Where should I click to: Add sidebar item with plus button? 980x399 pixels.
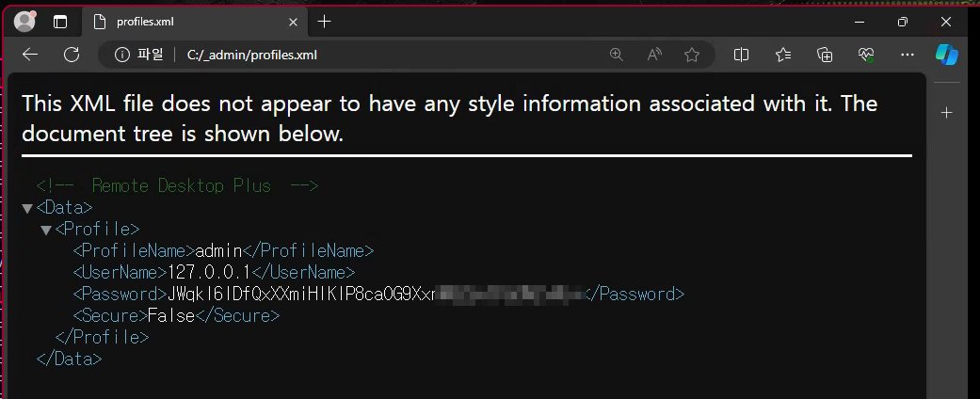[947, 112]
